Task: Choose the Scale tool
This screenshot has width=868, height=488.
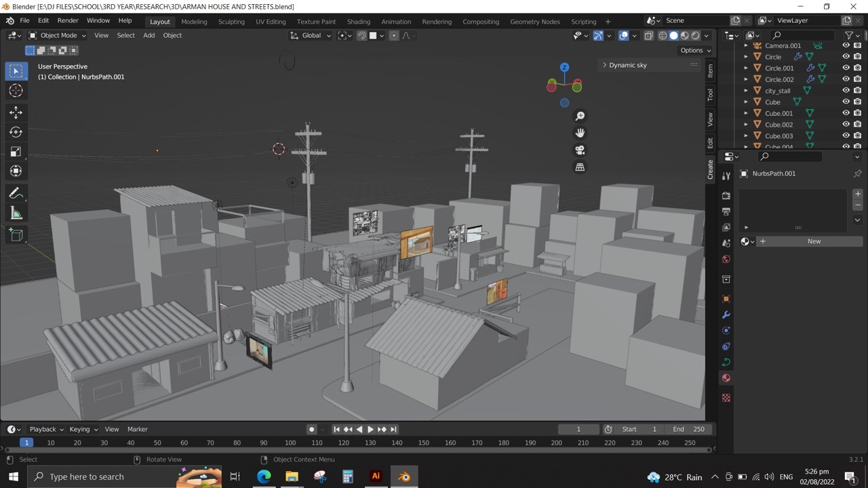Action: [16, 152]
